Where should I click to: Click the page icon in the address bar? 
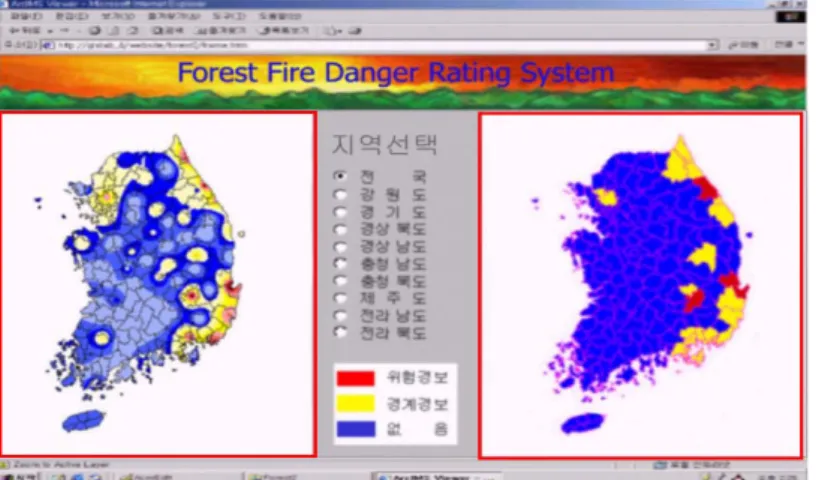[x=48, y=45]
